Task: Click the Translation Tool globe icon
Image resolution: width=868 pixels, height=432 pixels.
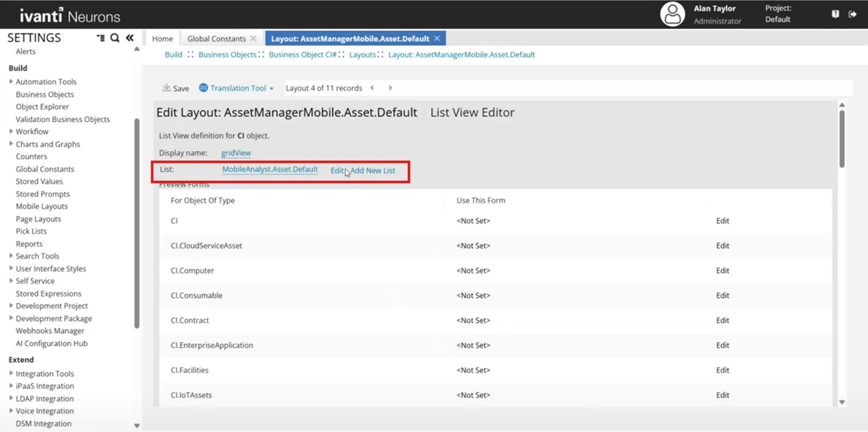Action: (204, 88)
